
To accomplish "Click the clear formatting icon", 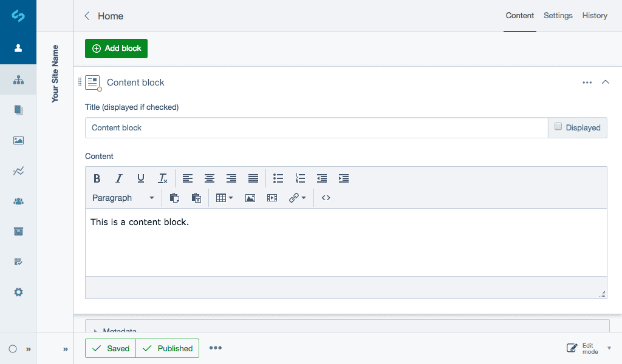I will (163, 178).
